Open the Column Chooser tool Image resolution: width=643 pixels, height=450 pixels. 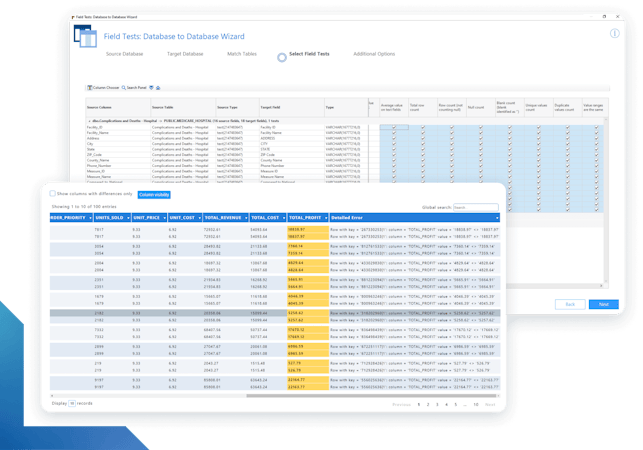[x=103, y=88]
